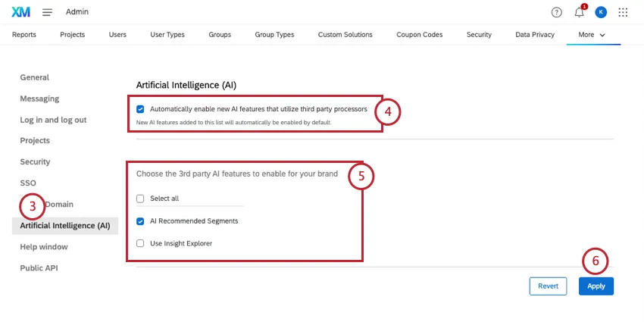Enable Use Insight Explorer checkbox

click(x=140, y=243)
